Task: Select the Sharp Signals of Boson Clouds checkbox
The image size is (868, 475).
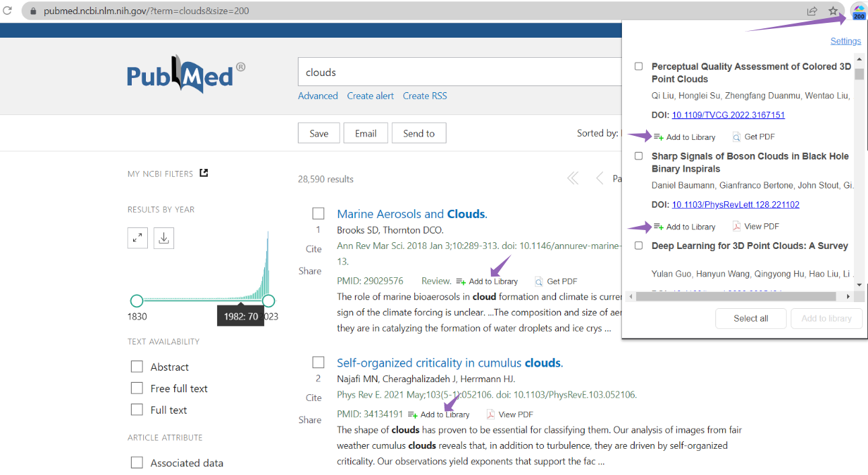Action: point(638,155)
